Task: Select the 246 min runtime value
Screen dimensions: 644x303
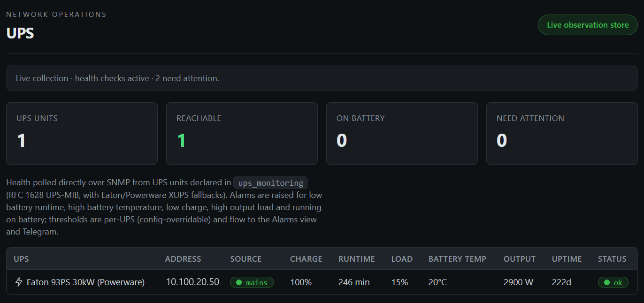Action: 354,282
